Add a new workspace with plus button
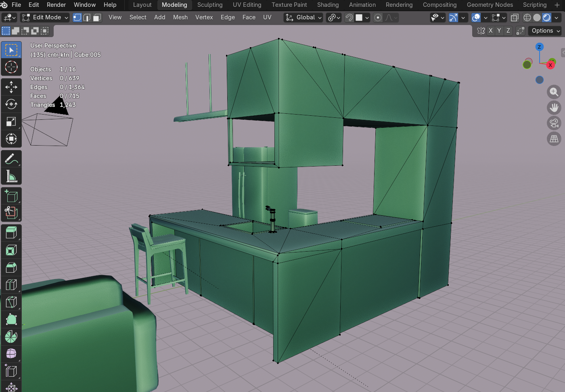565x392 pixels. click(x=557, y=5)
